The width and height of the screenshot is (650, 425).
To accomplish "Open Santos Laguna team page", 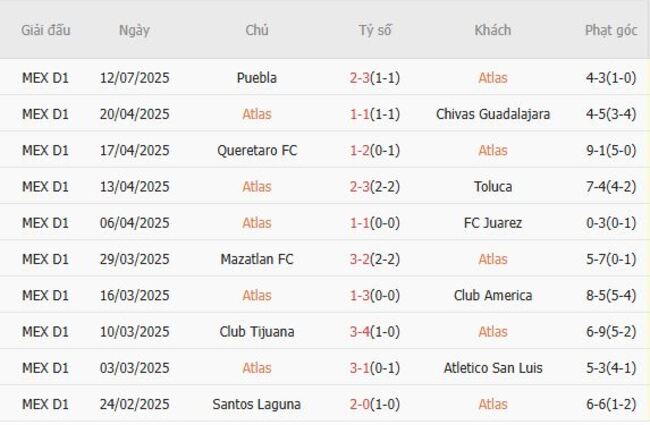I will click(257, 405).
